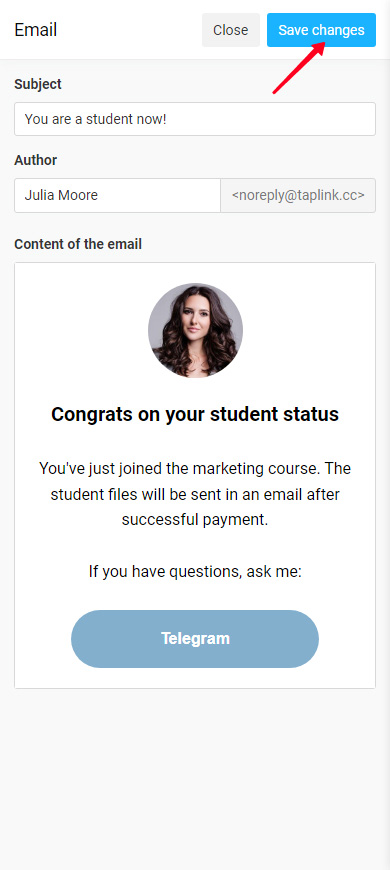
Task: Close the Email editor panel
Action: pos(231,30)
